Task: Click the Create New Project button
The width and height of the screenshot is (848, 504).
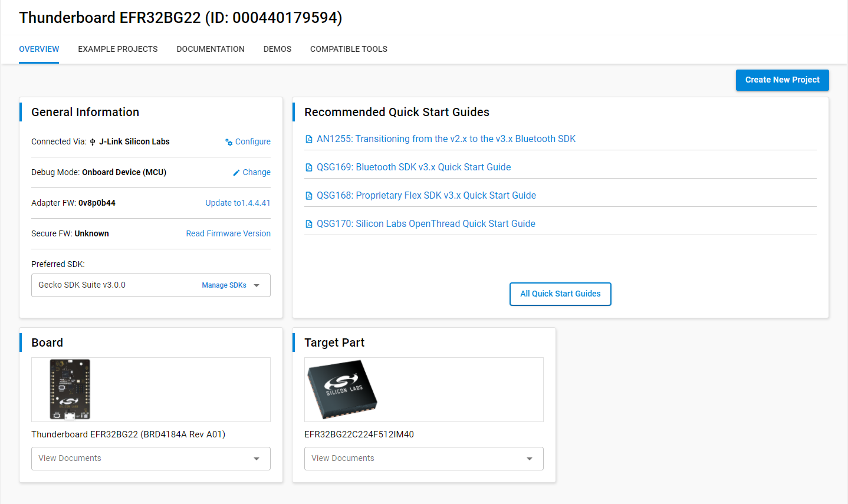Action: click(782, 80)
